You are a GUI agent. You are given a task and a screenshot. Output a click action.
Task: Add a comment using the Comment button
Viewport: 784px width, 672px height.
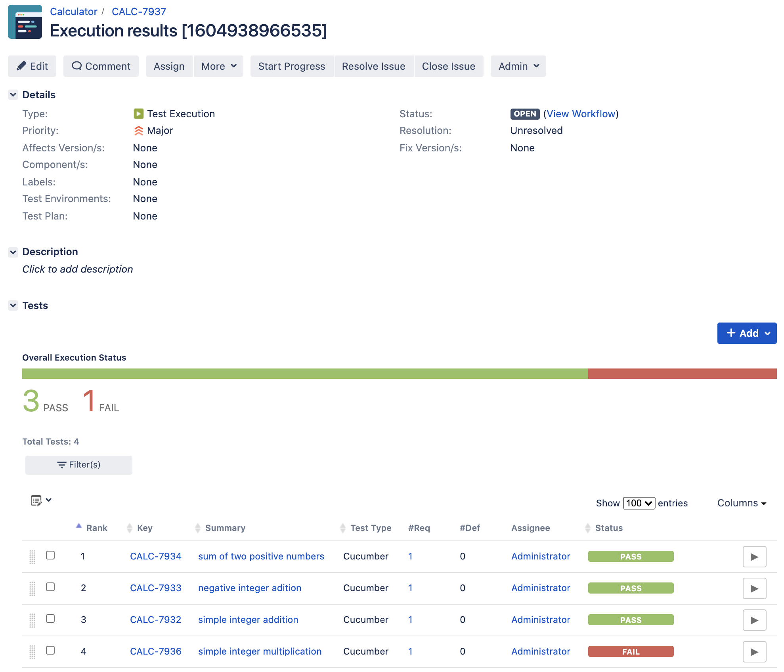coord(101,66)
